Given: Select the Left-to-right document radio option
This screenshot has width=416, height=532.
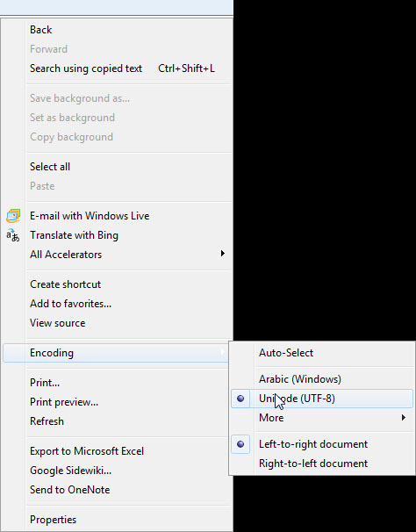Looking at the screenshot, I should (322, 444).
